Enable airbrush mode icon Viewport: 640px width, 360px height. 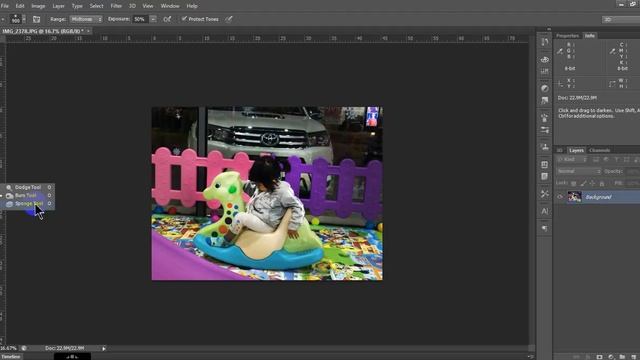click(167, 19)
